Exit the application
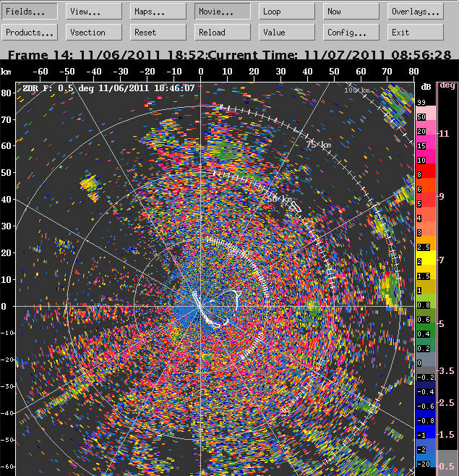This screenshot has height=476, width=459. point(416,32)
